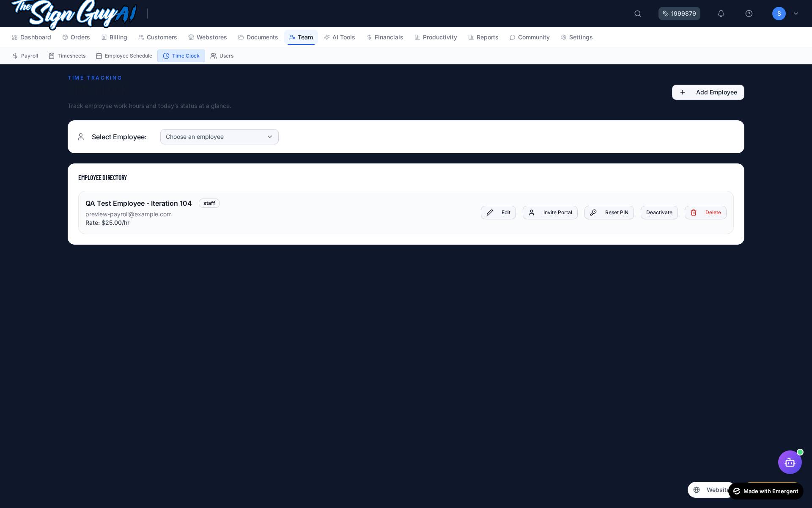
Task: Open the Choose an employee dropdown
Action: [219, 137]
